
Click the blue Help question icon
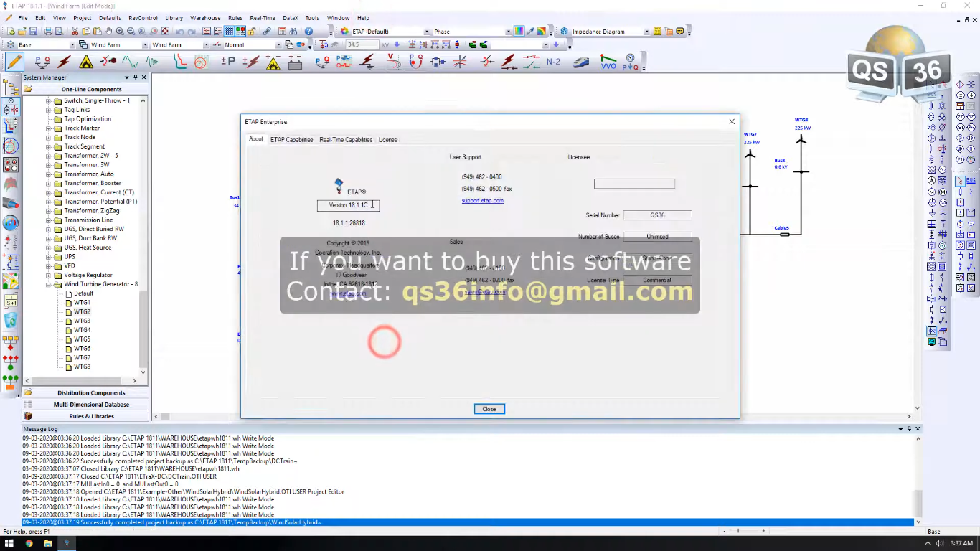pos(308,32)
